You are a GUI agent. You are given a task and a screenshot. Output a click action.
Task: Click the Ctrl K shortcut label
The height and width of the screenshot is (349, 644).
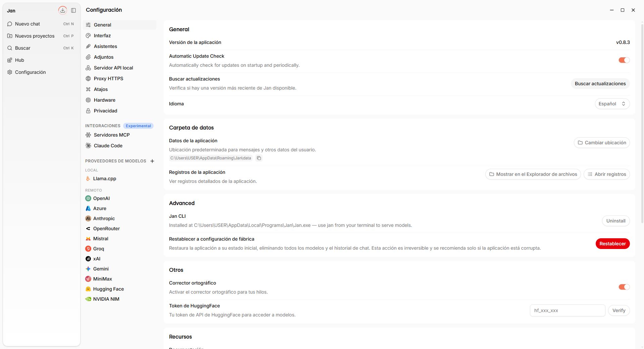[x=68, y=48]
